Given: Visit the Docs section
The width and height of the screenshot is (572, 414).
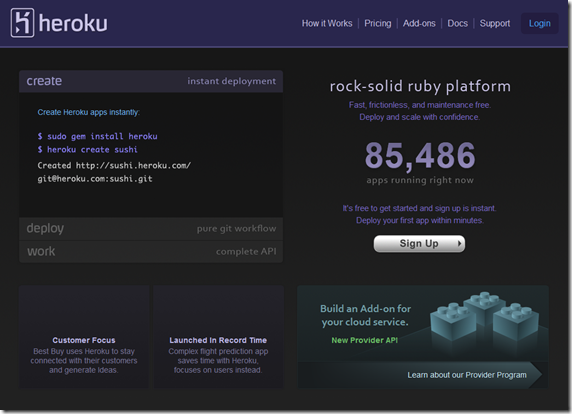Looking at the screenshot, I should point(457,23).
